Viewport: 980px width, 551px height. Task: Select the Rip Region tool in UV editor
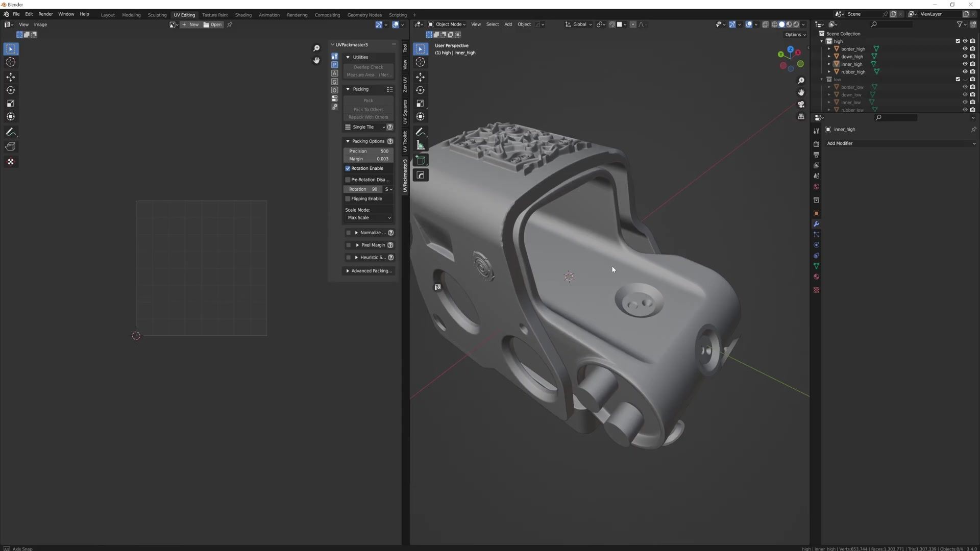click(x=11, y=147)
